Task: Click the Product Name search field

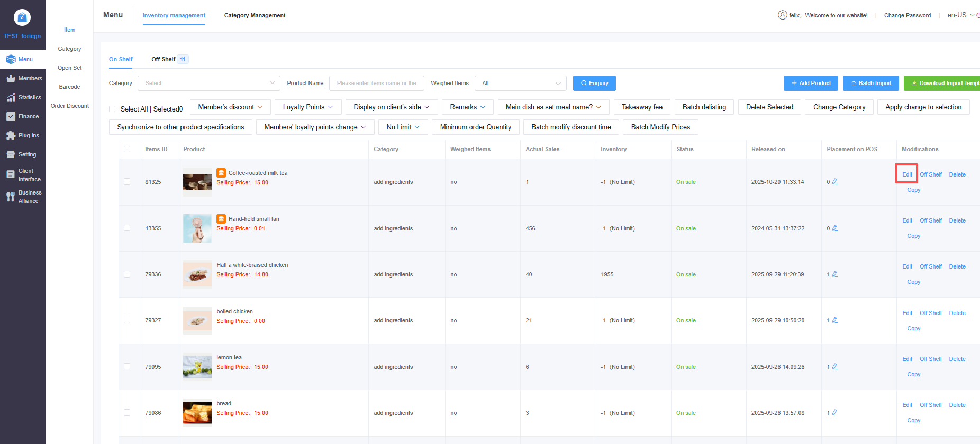Action: 376,84
